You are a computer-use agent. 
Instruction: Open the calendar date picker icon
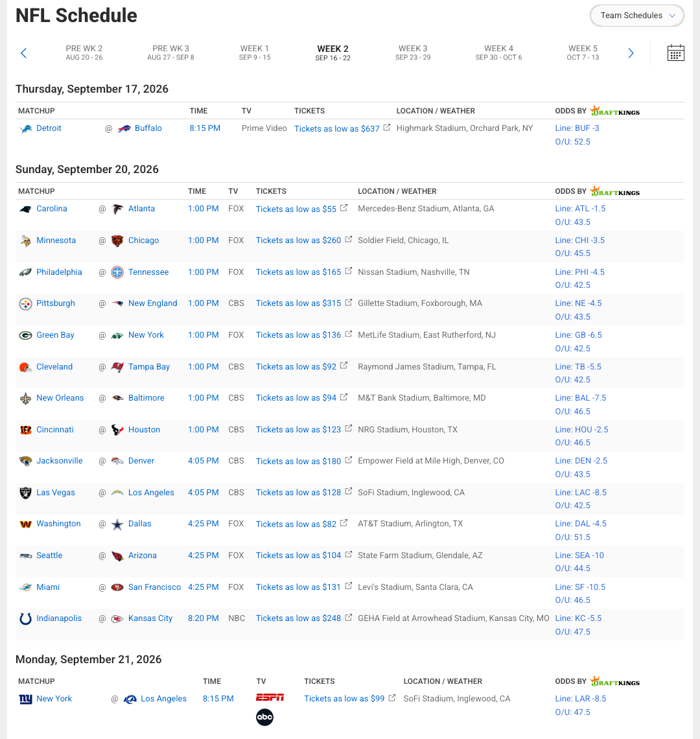click(x=675, y=53)
